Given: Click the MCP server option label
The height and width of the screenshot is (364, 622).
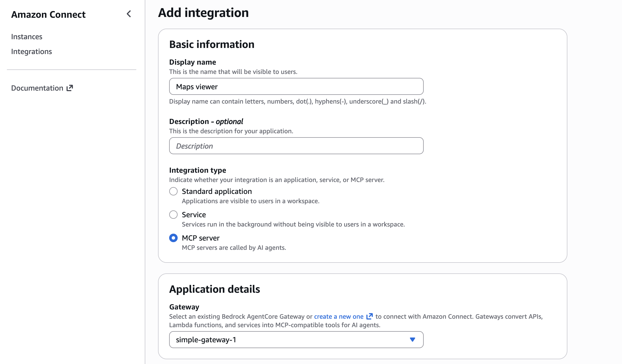Looking at the screenshot, I should 201,238.
